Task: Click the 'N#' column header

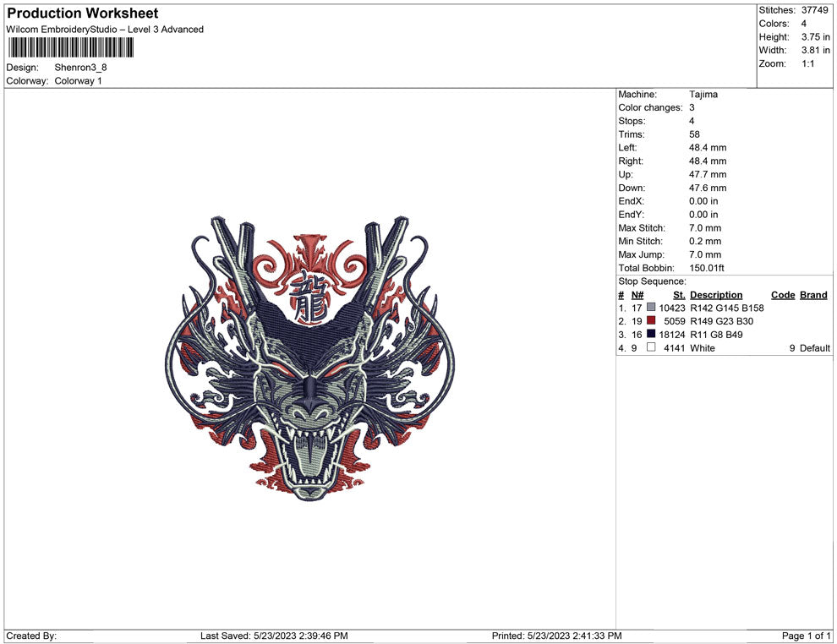Action: [x=637, y=295]
